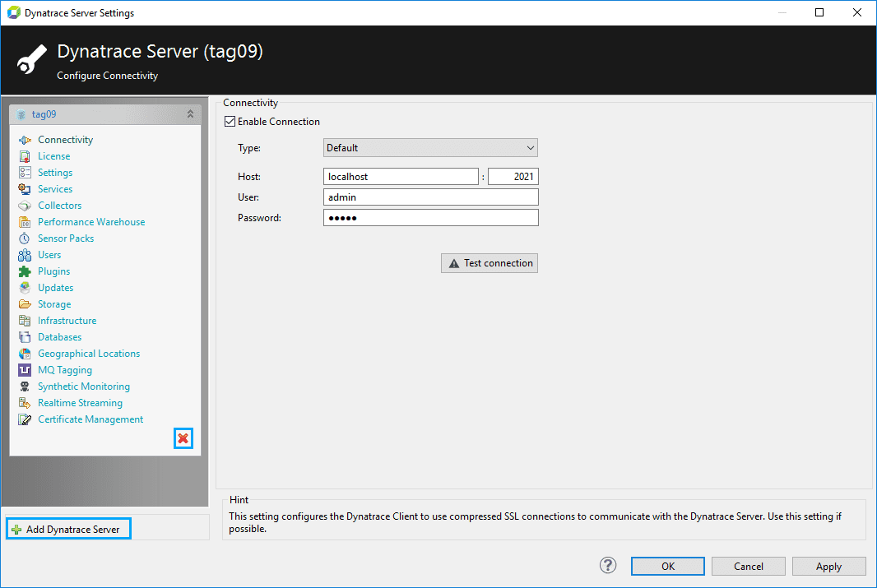
Task: Collapse the tag09 server section
Action: point(190,114)
